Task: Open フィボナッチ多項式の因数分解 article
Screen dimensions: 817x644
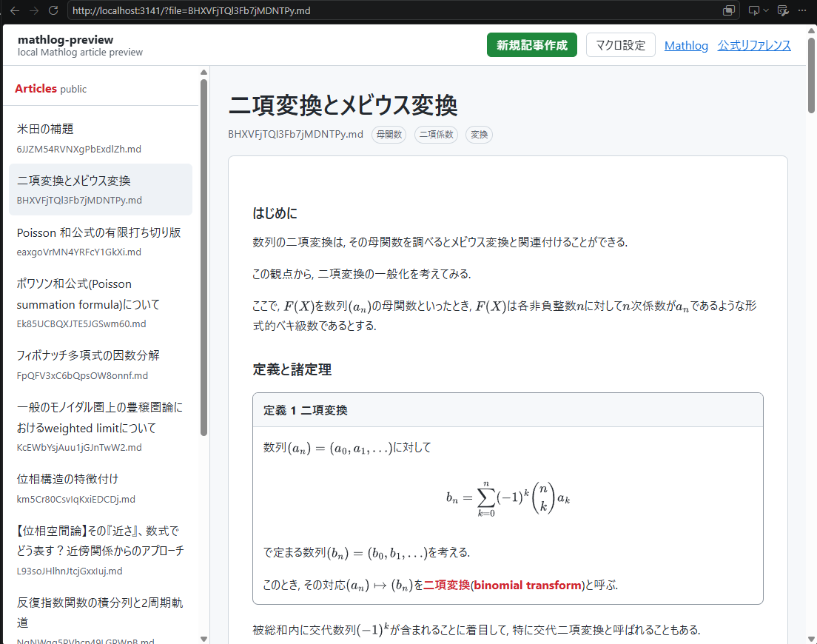Action: click(x=101, y=365)
